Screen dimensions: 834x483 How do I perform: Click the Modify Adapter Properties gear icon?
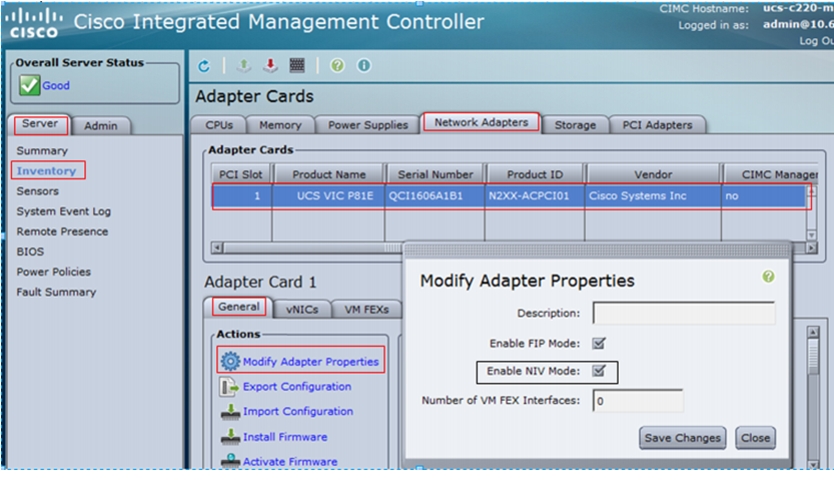[230, 361]
